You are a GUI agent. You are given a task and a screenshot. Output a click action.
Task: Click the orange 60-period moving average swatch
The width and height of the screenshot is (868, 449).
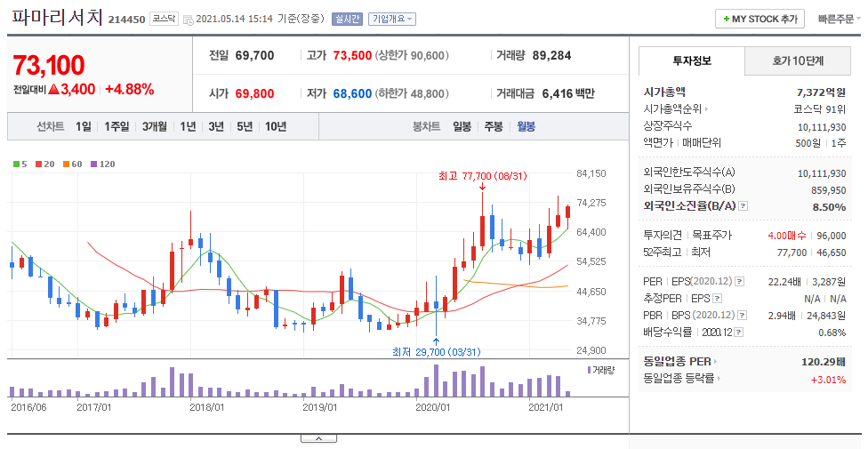66,164
